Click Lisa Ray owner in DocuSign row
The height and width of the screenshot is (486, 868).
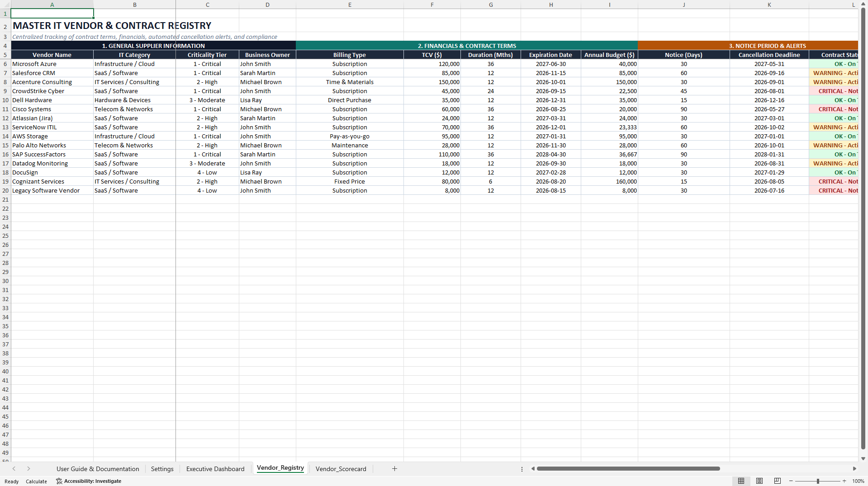click(x=267, y=172)
